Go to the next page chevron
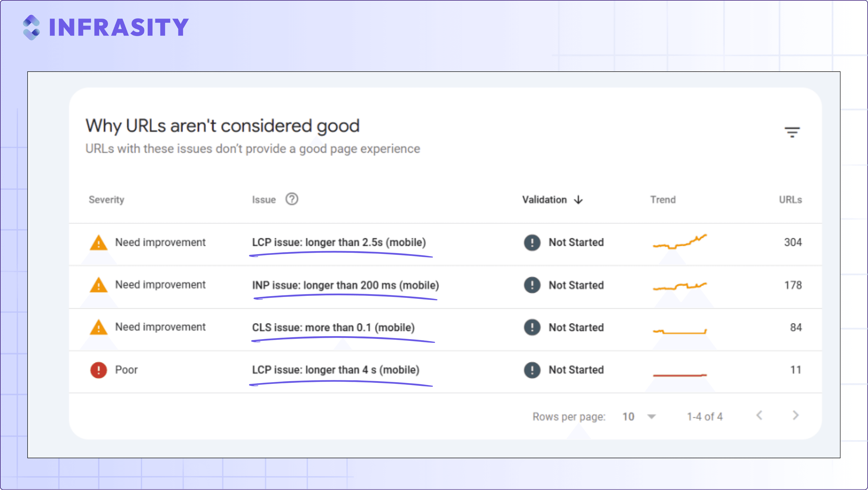The width and height of the screenshot is (868, 490). (x=795, y=416)
